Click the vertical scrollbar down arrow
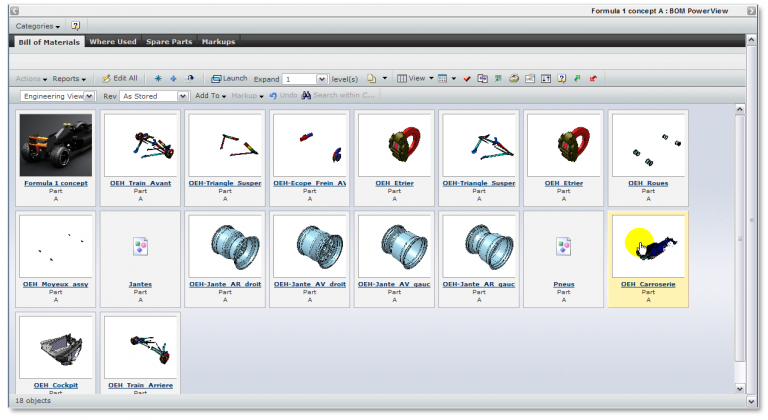The height and width of the screenshot is (420, 768). click(x=739, y=387)
